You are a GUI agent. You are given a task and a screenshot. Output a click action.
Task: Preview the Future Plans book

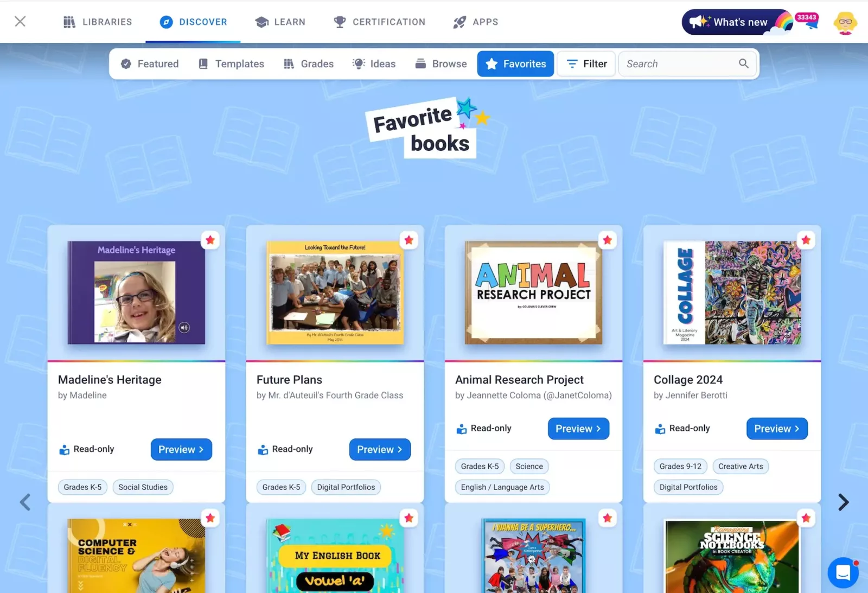coord(380,449)
